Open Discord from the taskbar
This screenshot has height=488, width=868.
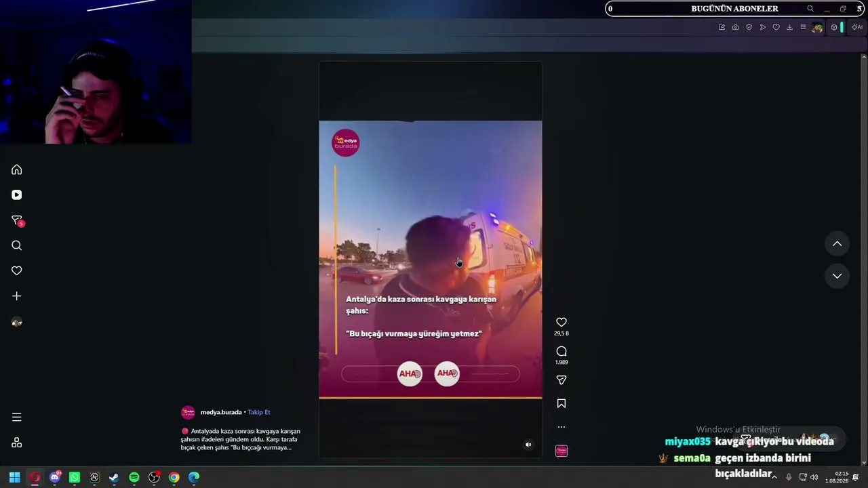click(55, 477)
